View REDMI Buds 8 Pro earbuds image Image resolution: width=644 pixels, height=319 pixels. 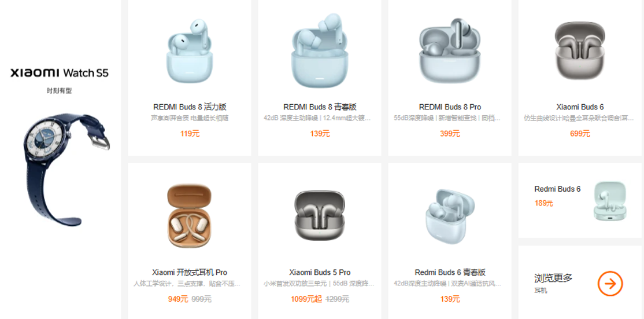pos(449,50)
